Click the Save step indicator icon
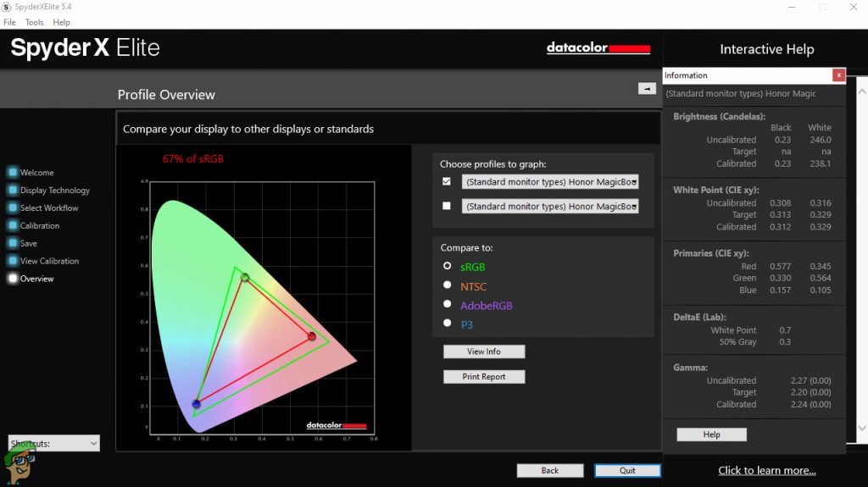Viewport: 868px width, 487px height. click(x=13, y=243)
